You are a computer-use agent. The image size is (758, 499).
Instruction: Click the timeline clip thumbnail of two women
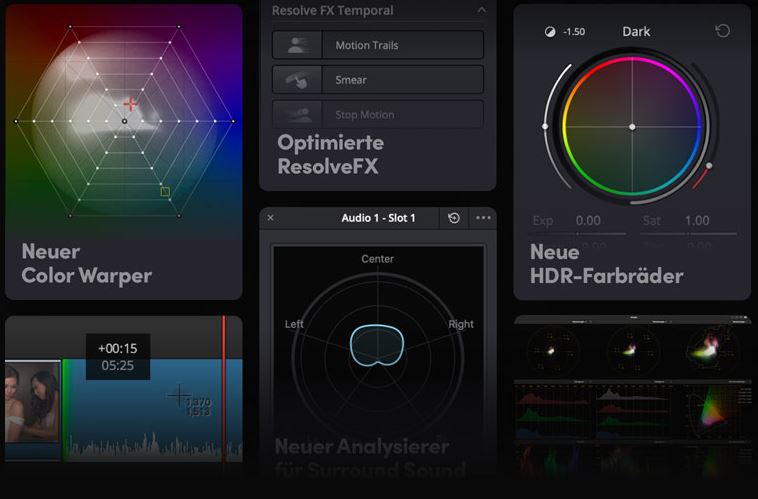pos(32,401)
